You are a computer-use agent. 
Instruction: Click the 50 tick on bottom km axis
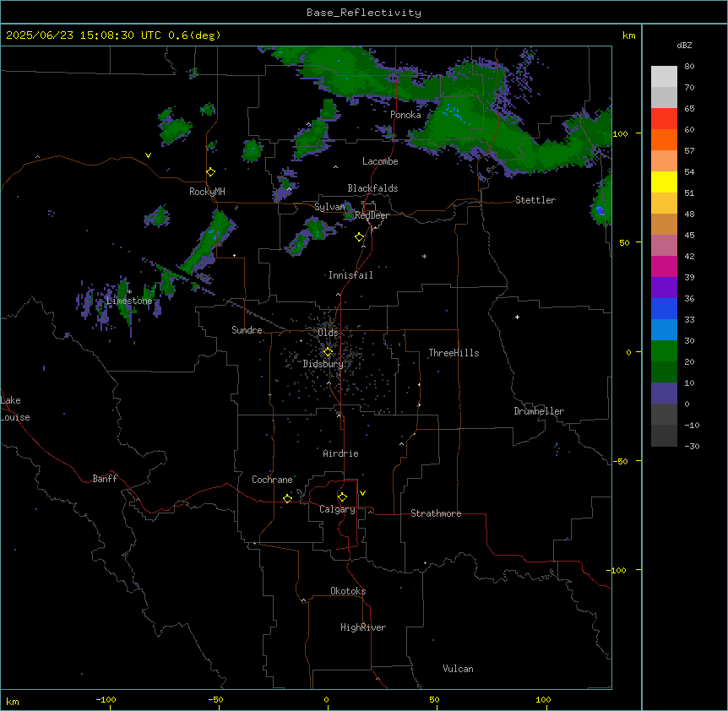tap(434, 699)
